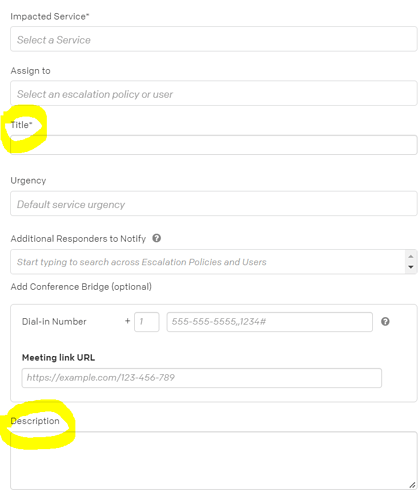This screenshot has height=500, width=418.
Task: Open help icon beside Additional Responders
Action: tap(157, 238)
